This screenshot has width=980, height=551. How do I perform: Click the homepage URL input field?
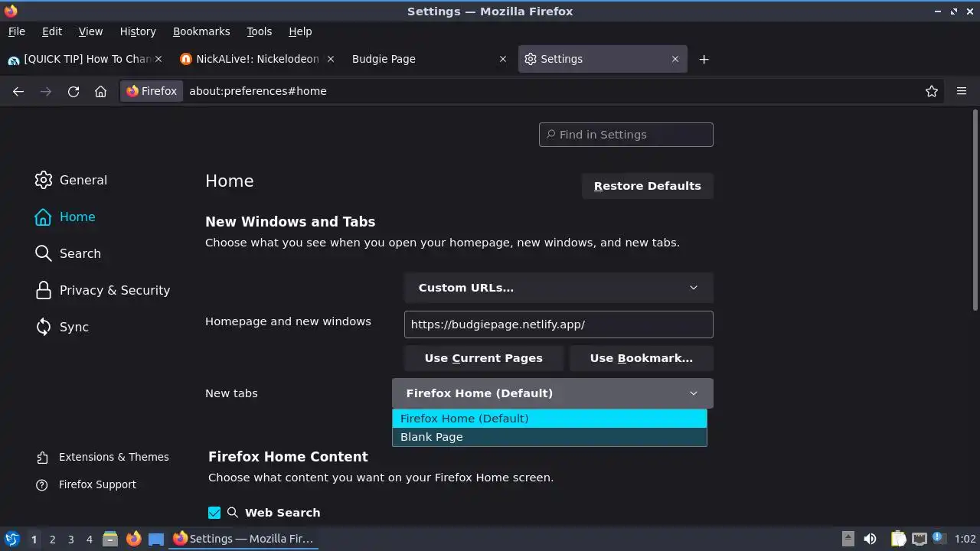[559, 324]
